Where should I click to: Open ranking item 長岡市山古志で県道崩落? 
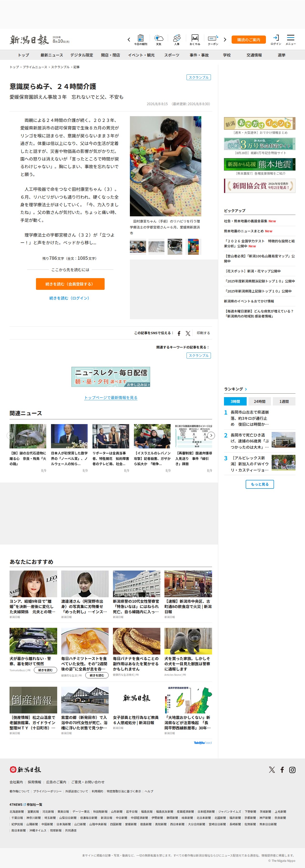249,418
